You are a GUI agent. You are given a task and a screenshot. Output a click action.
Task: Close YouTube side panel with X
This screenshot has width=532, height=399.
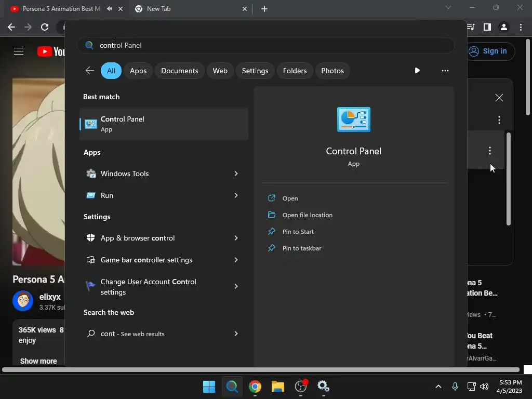pyautogui.click(x=499, y=98)
